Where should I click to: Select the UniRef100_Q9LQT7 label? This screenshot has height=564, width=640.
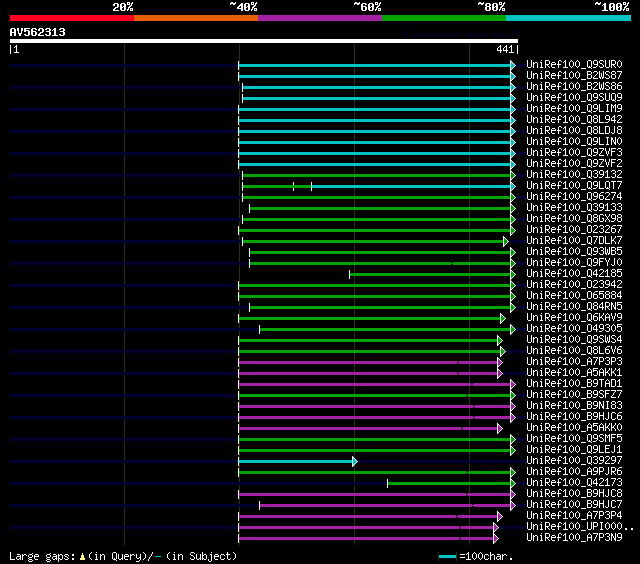coord(574,186)
